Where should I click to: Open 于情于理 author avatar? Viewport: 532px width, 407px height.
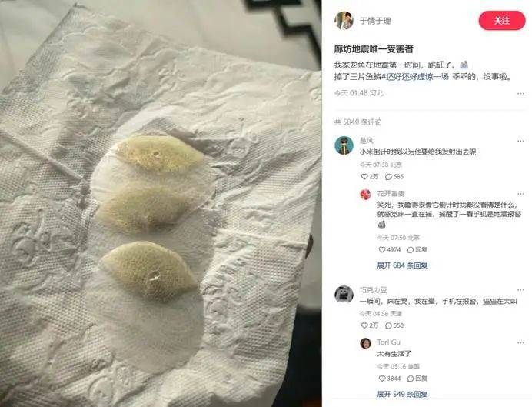[344, 20]
